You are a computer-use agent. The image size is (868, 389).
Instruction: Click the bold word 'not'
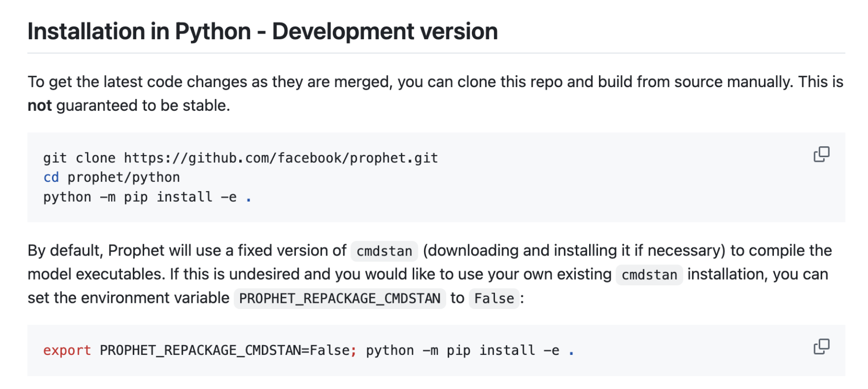click(x=39, y=106)
